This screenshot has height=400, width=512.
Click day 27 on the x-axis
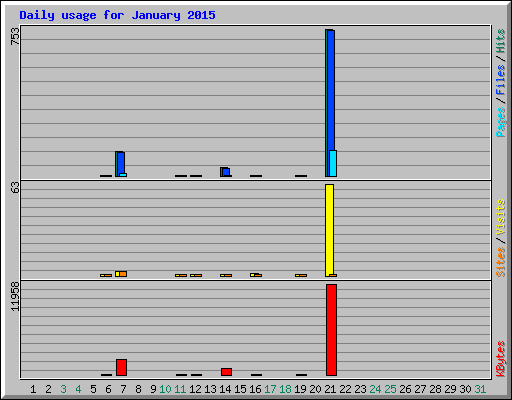click(420, 389)
